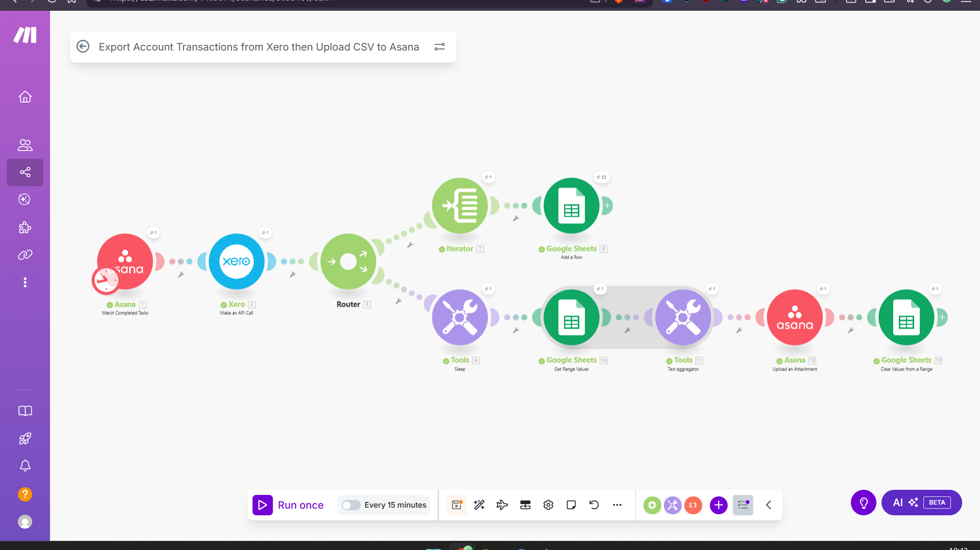Open the explain flow airplane icon
The image size is (980, 550).
[502, 505]
